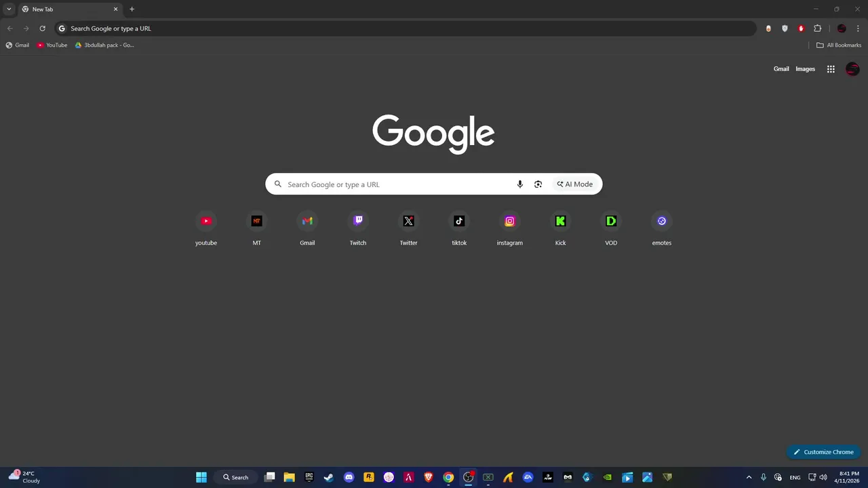Open the emotes shortcut tile

pos(662,229)
